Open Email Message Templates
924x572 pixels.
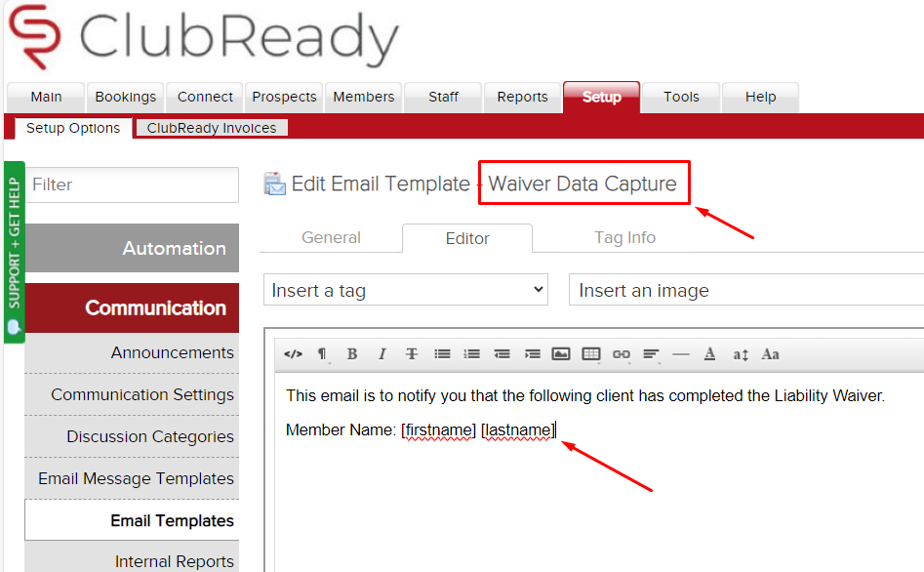click(132, 478)
